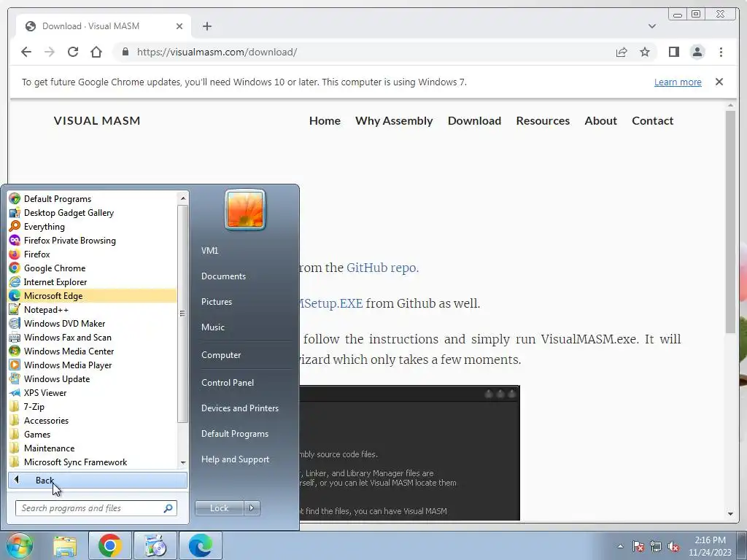Click the address bar URL
747x560 pixels.
click(x=217, y=52)
